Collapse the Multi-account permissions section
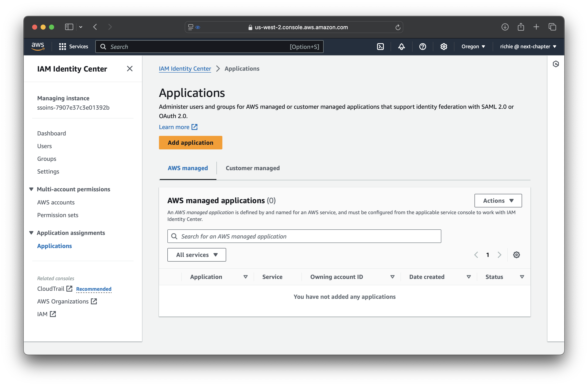 pos(31,189)
